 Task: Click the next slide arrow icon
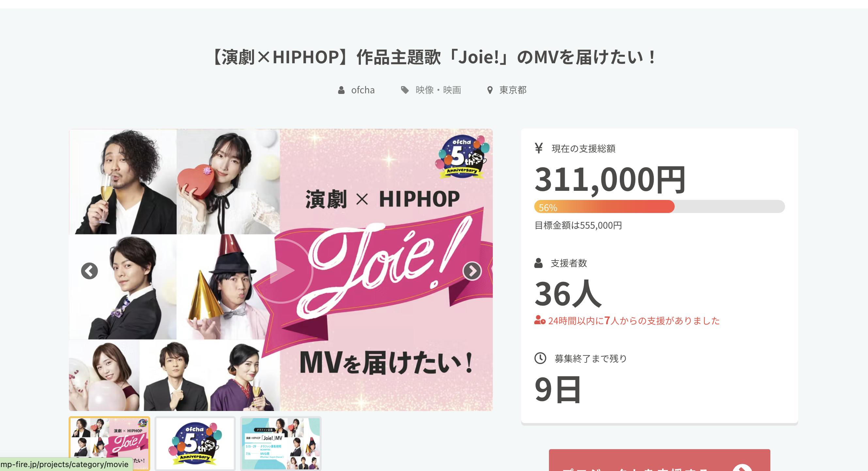(472, 271)
